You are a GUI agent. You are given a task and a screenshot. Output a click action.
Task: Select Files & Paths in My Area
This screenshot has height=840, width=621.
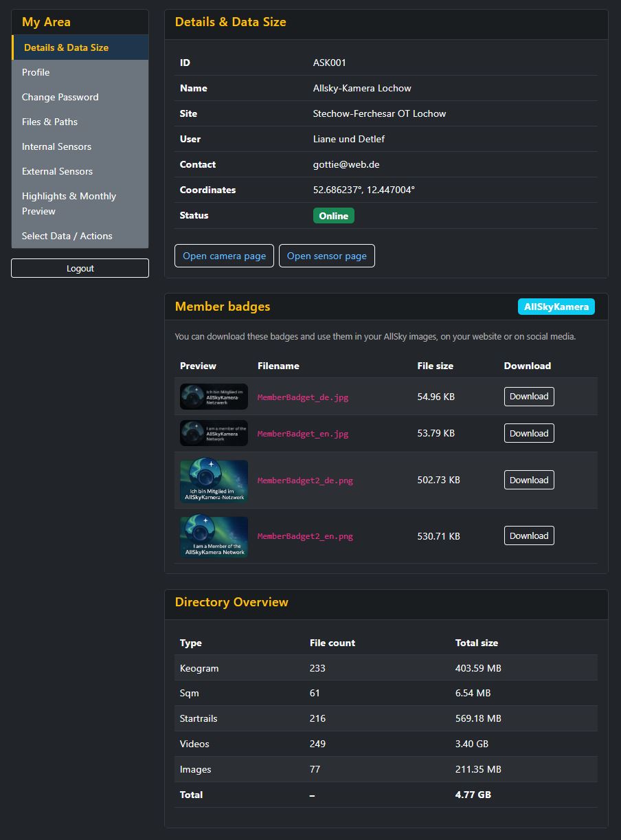(x=49, y=122)
